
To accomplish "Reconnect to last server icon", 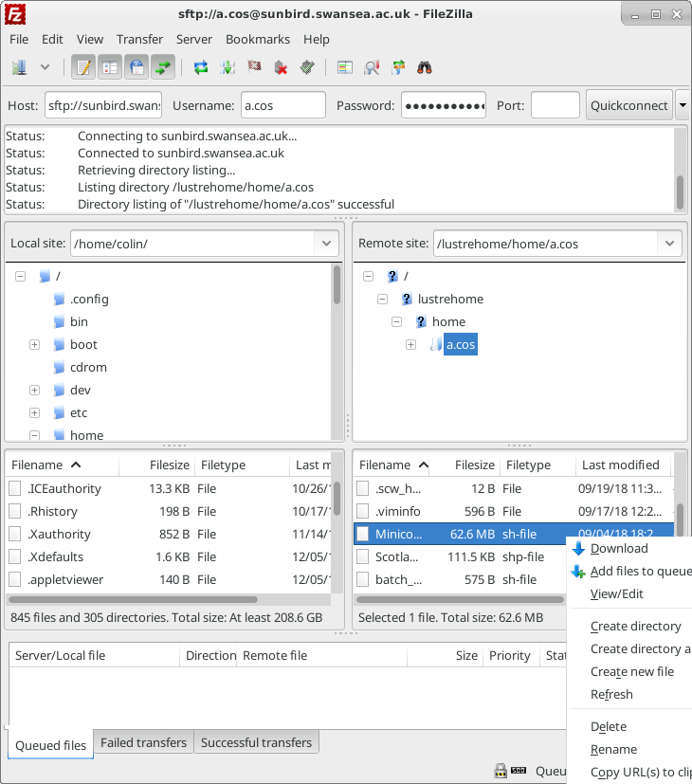I will point(307,67).
